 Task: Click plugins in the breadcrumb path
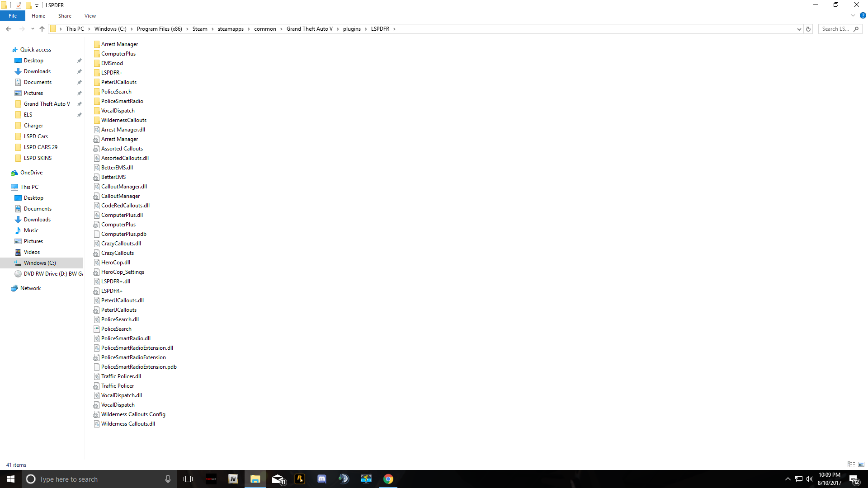[352, 29]
